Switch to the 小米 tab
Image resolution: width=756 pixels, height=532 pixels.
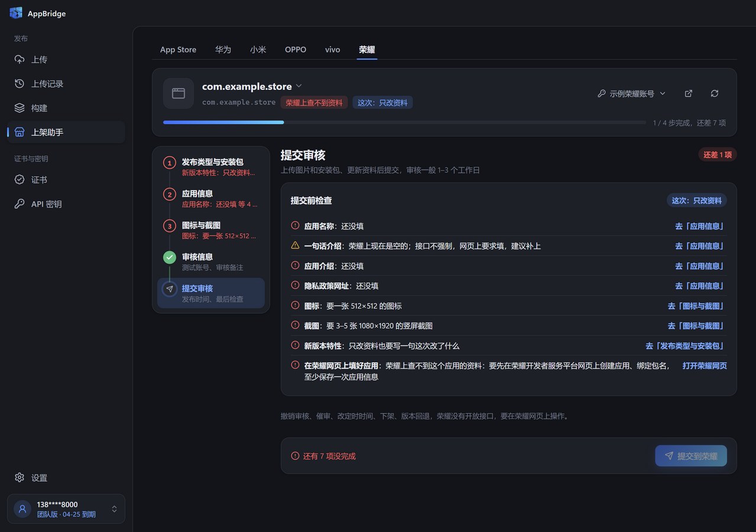(258, 50)
